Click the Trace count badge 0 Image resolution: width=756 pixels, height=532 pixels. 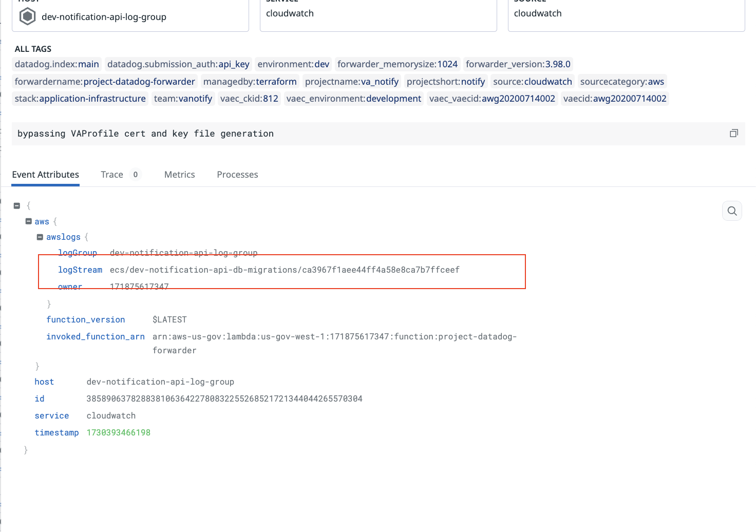[135, 175]
